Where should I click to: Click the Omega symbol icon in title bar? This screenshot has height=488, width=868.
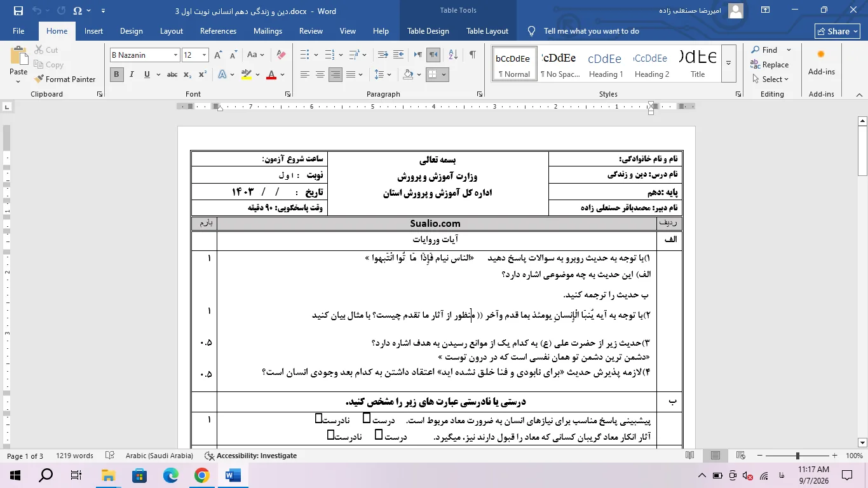click(78, 11)
